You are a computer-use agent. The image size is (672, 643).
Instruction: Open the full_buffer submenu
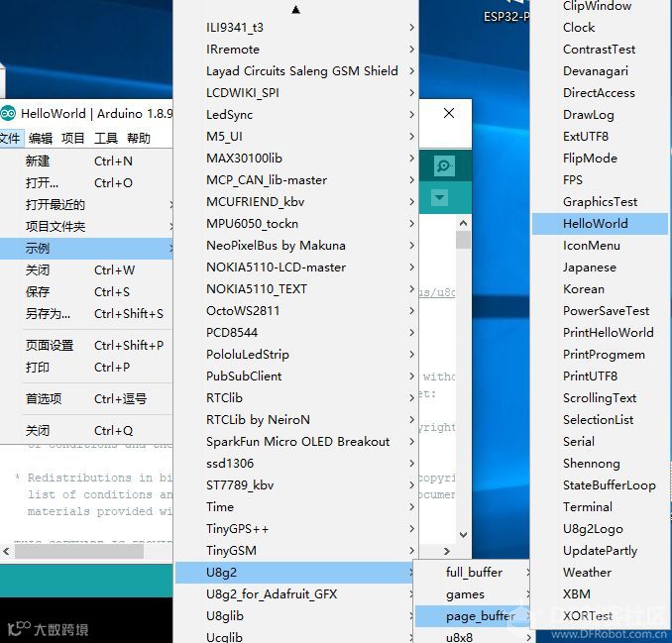coord(473,573)
